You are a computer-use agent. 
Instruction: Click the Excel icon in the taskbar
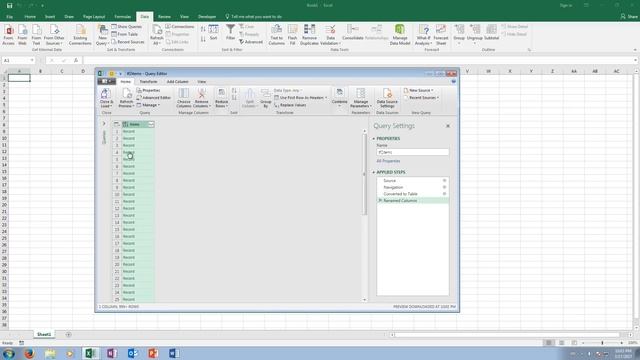click(x=90, y=353)
